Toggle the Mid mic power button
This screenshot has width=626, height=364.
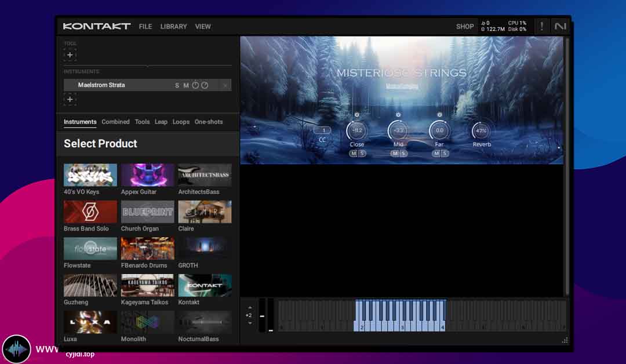tap(398, 115)
